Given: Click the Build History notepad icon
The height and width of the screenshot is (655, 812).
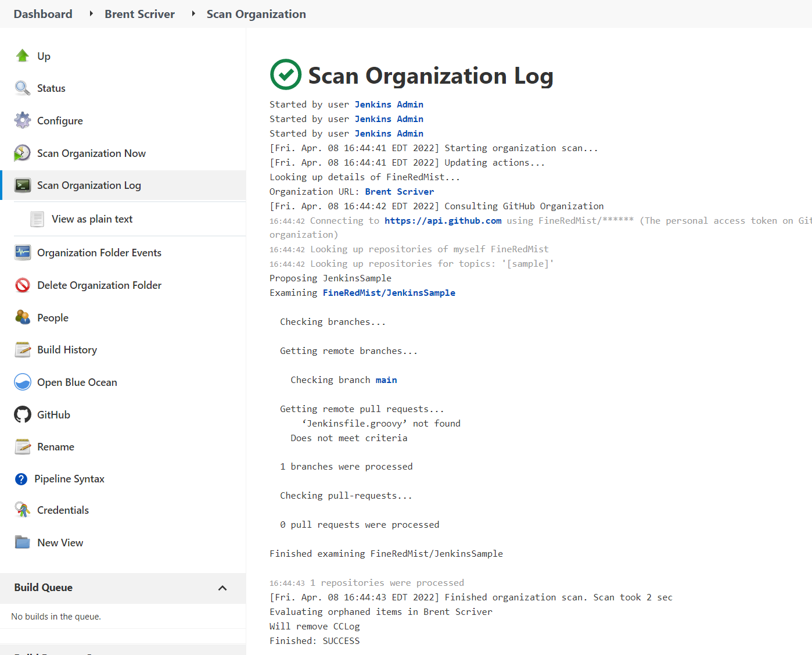Looking at the screenshot, I should tap(22, 350).
